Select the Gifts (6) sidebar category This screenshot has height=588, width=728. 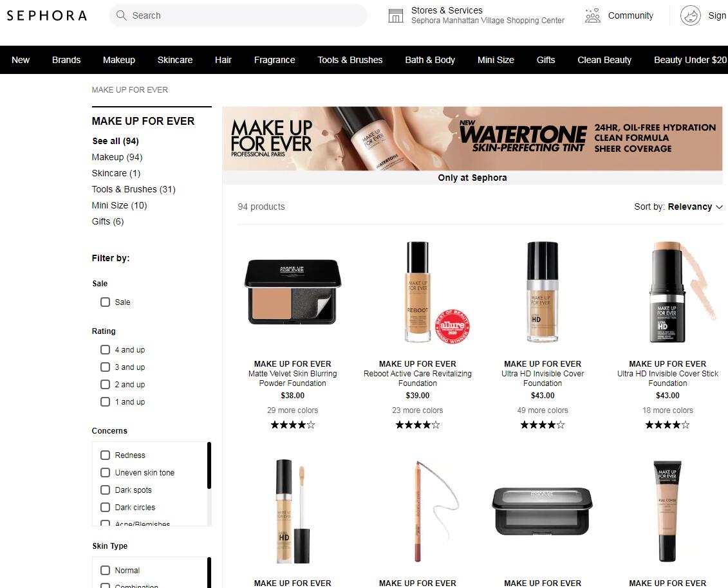[107, 221]
